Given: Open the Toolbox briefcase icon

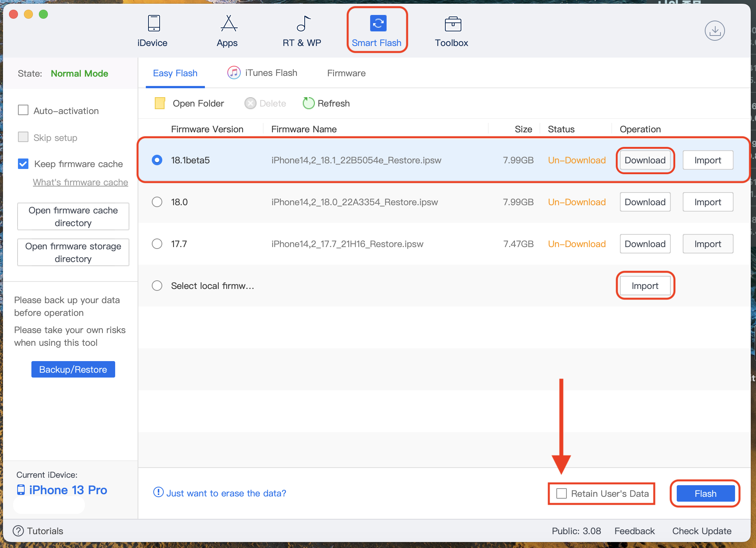Looking at the screenshot, I should tap(453, 24).
